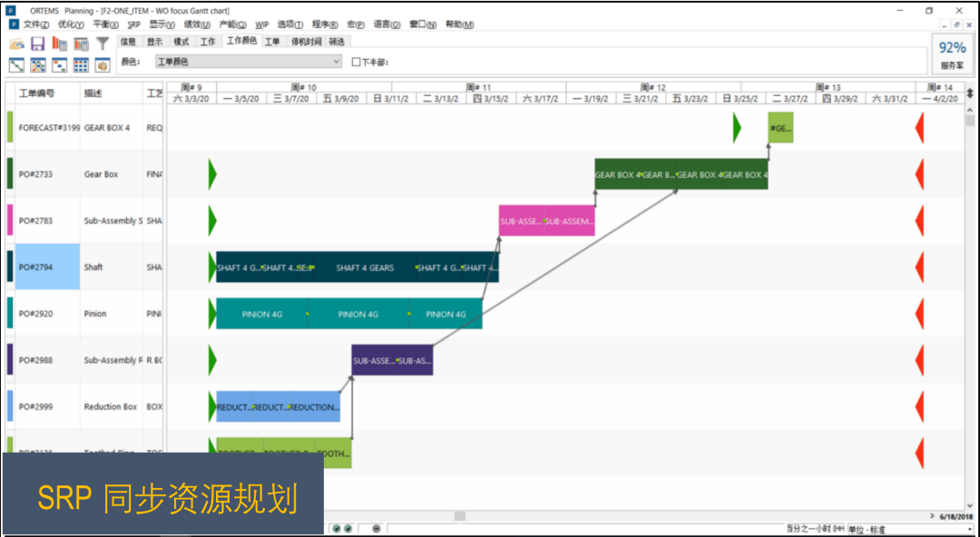Switch to the 筛选 tab
The image size is (980, 537).
[337, 42]
